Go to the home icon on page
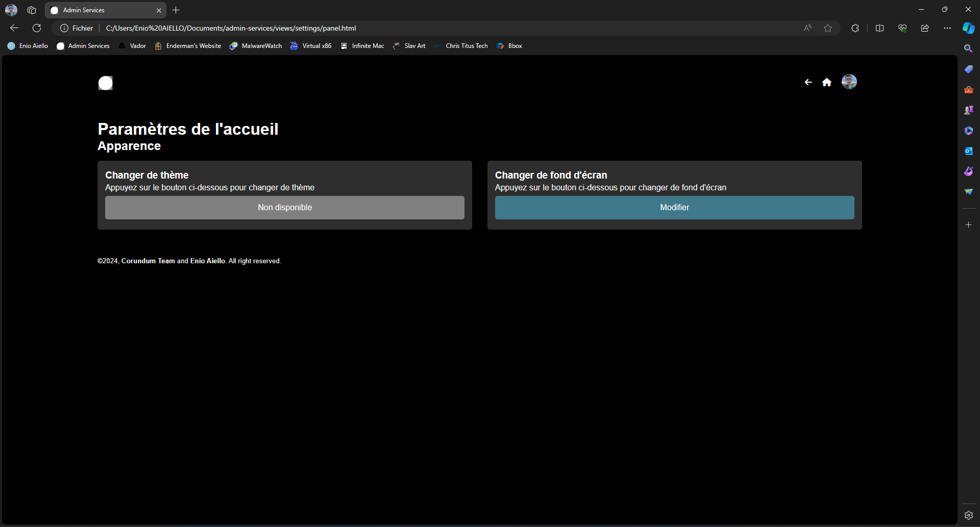This screenshot has width=980, height=527. 827,82
